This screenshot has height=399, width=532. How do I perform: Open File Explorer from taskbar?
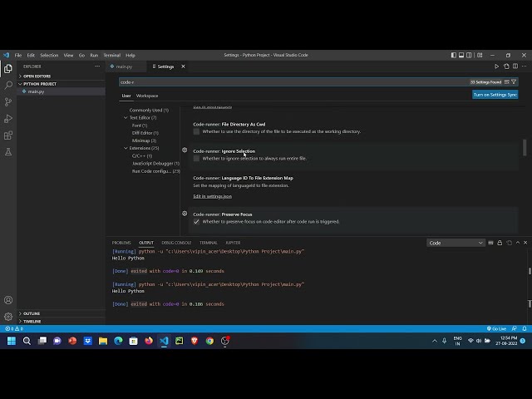103,341
